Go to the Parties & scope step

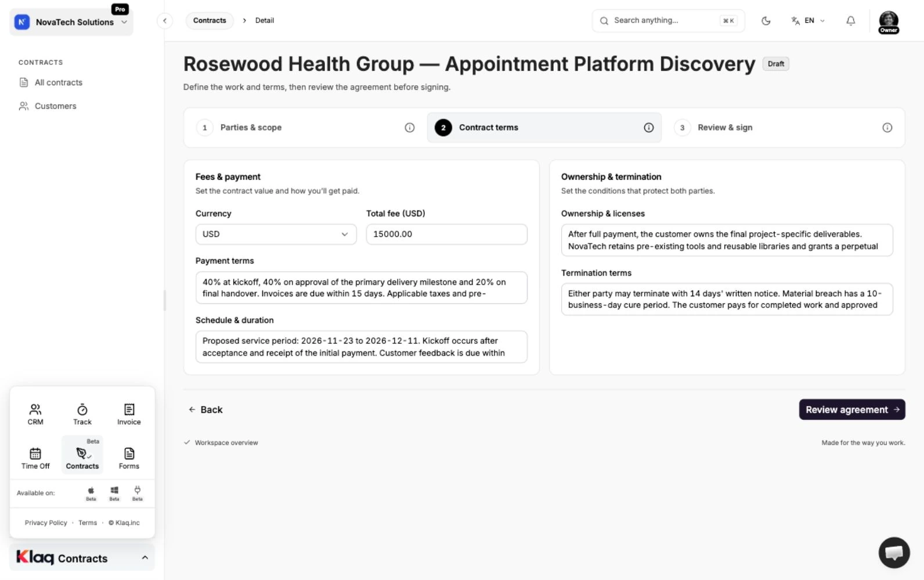[306, 128]
